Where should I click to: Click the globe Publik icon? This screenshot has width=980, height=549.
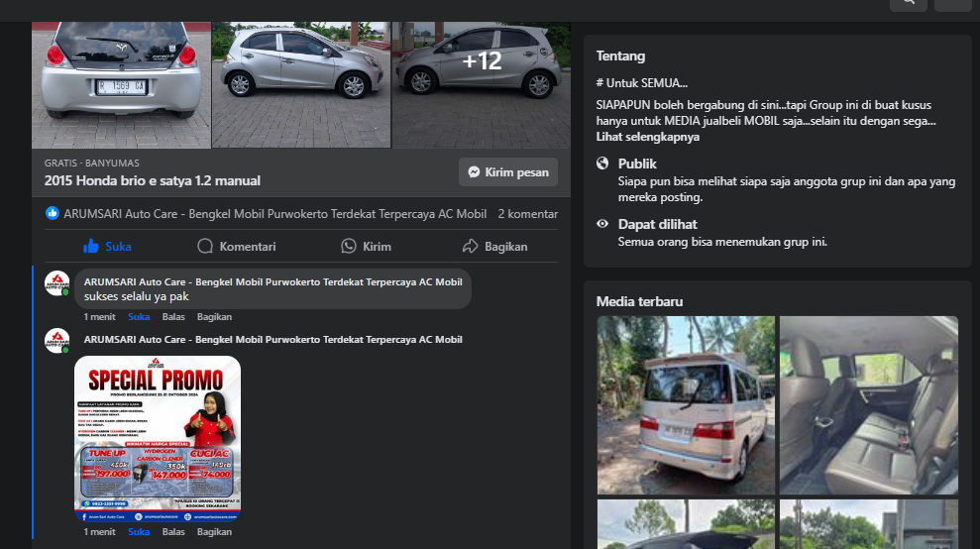coord(602,164)
